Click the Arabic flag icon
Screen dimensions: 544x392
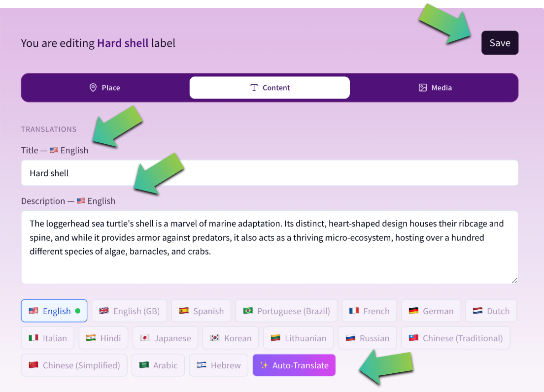(144, 365)
